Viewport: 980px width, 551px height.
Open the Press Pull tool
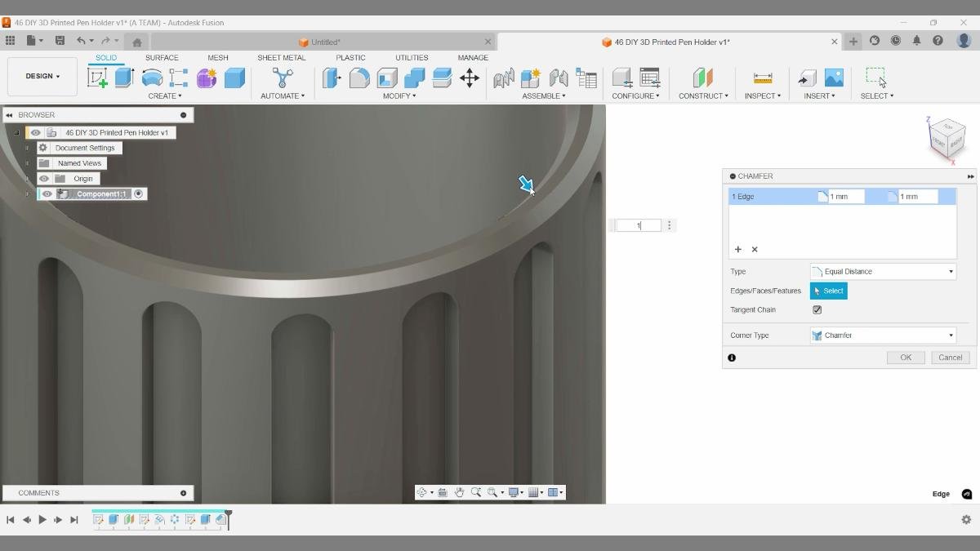coord(332,78)
